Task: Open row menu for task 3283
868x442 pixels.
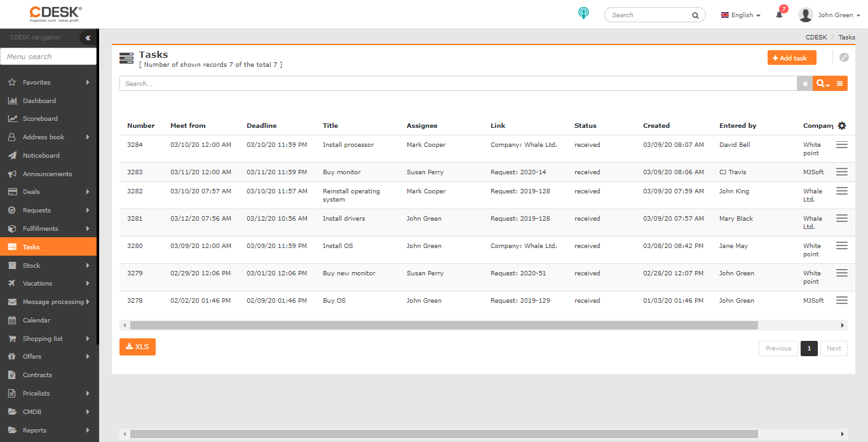Action: tap(842, 172)
